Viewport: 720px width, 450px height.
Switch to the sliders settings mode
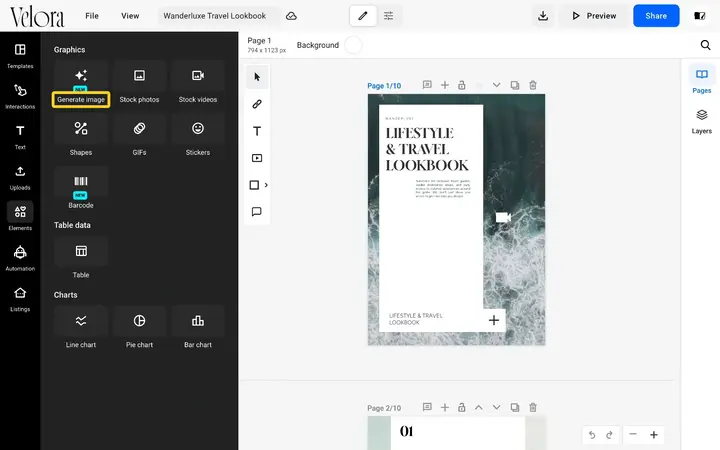388,16
